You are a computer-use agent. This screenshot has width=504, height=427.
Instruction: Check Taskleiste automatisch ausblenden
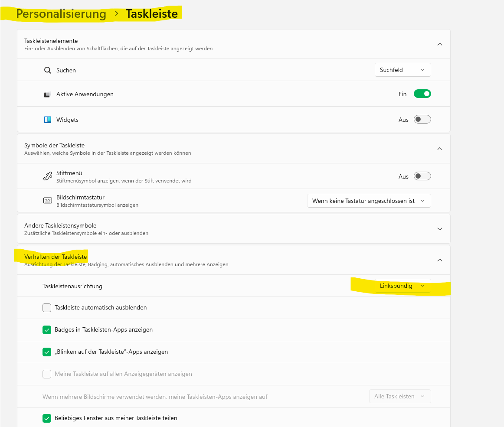point(47,308)
